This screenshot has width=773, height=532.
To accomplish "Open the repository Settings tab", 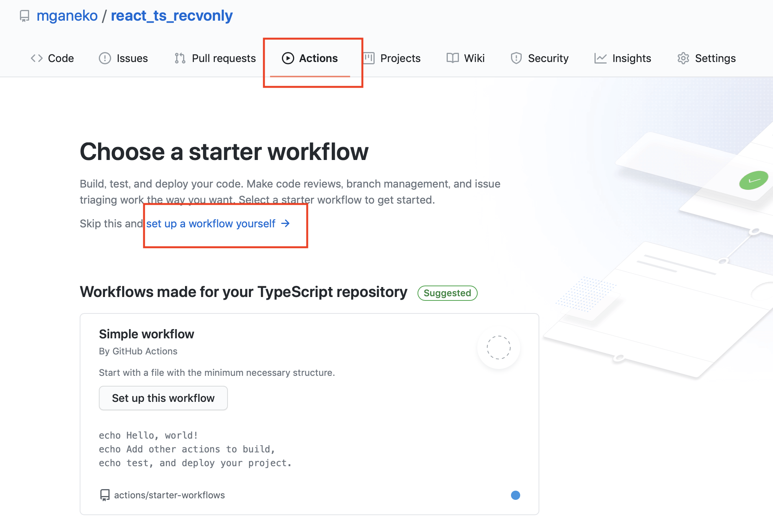I will 706,58.
